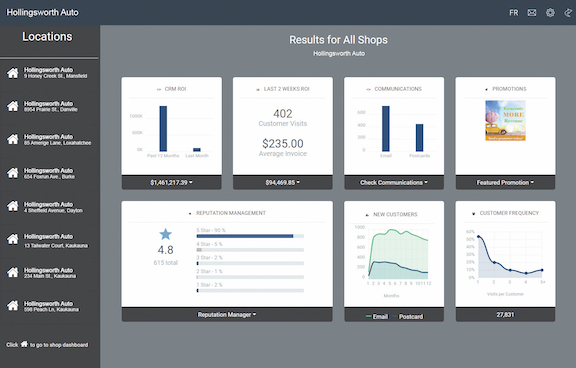Click the 615 total reviews text
The height and width of the screenshot is (368, 576).
pyautogui.click(x=165, y=263)
